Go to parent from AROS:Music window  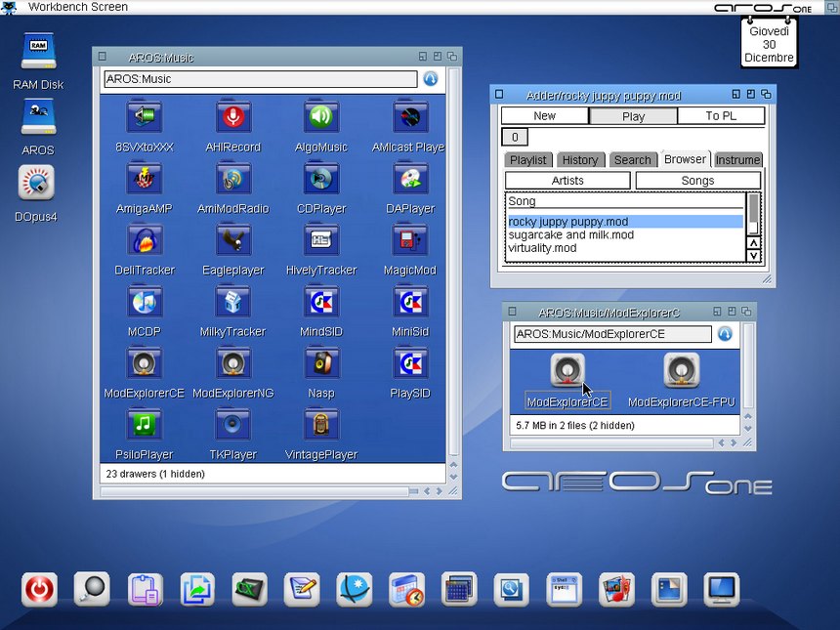pyautogui.click(x=431, y=79)
